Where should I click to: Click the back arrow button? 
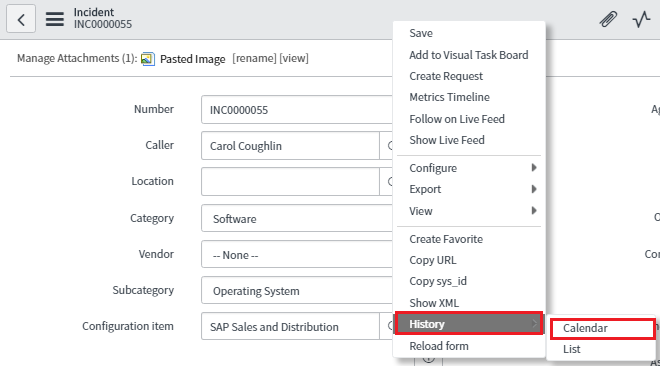pyautogui.click(x=21, y=19)
